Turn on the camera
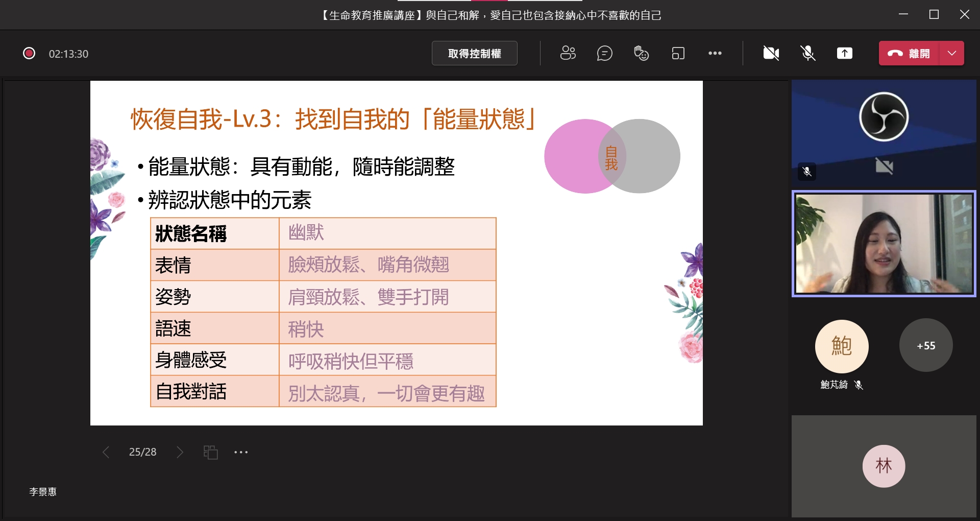980x521 pixels. tap(771, 53)
